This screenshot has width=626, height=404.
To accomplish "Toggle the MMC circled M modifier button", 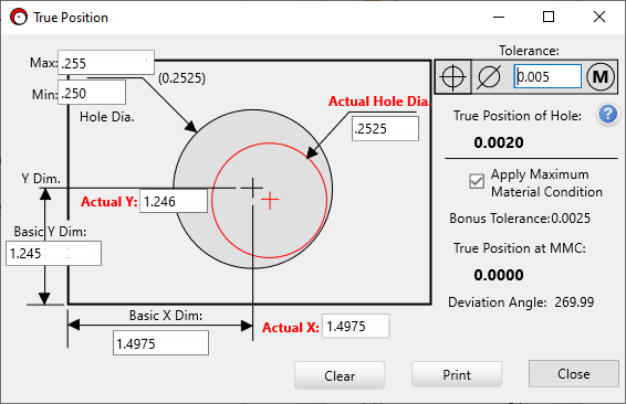I will point(600,77).
